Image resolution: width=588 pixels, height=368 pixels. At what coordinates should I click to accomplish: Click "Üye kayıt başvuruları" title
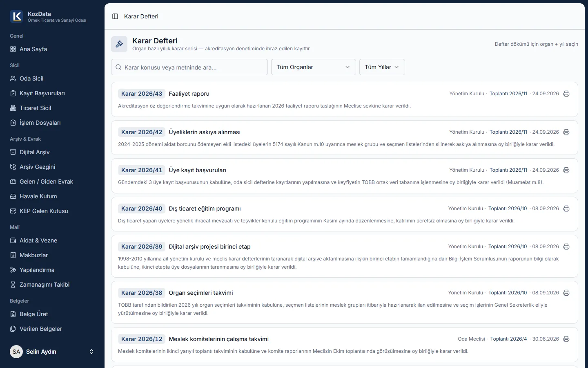198,170
